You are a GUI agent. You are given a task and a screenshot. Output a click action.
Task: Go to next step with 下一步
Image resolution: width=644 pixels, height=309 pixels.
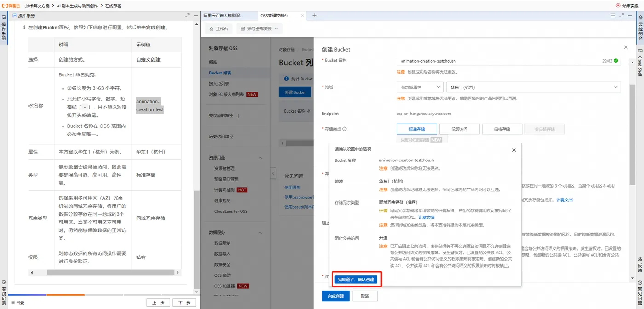point(184,303)
